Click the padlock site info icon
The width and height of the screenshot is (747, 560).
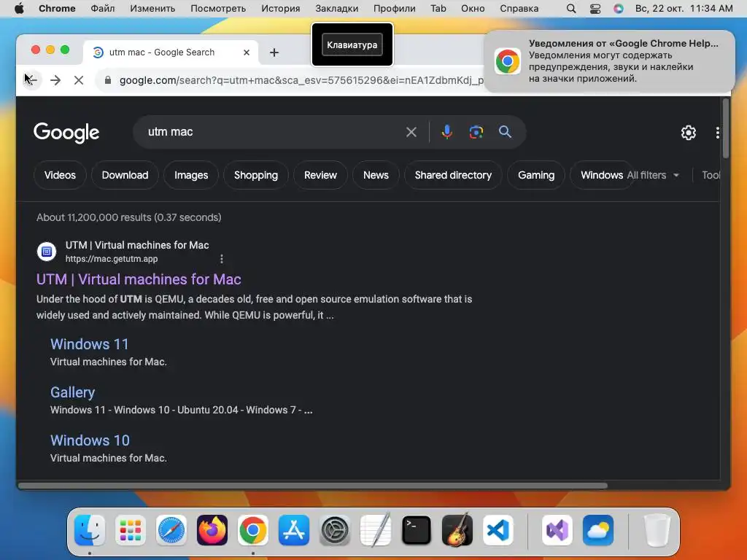[108, 80]
